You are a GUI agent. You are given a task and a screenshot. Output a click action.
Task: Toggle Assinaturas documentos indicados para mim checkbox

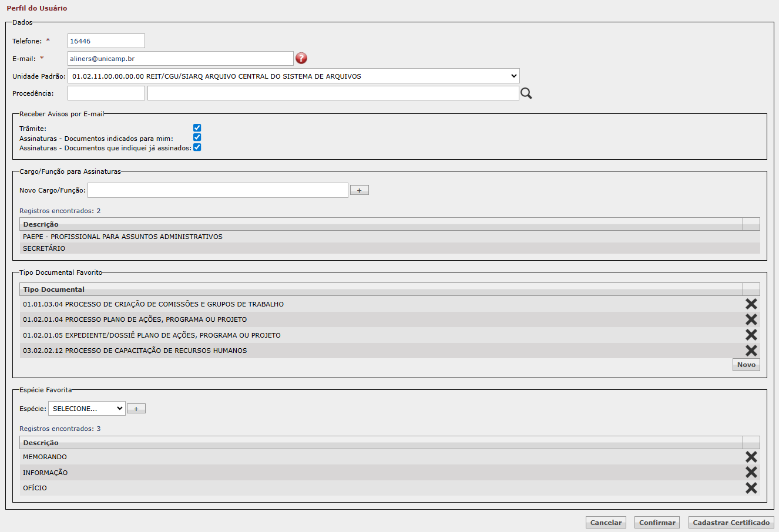[197, 137]
